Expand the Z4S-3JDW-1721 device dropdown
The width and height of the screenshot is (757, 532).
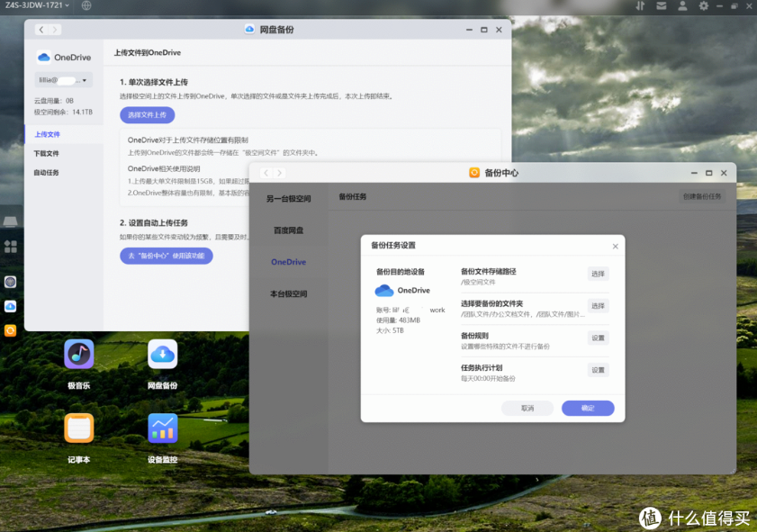pos(37,5)
